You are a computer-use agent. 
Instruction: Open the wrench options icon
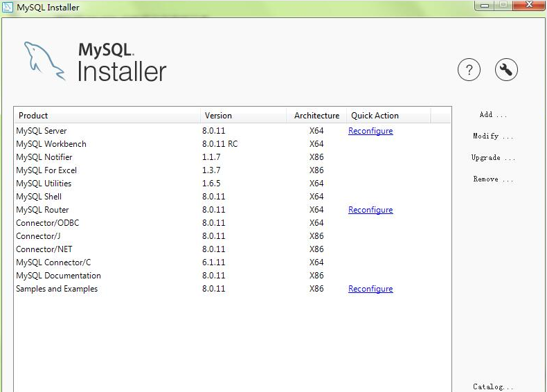point(506,70)
